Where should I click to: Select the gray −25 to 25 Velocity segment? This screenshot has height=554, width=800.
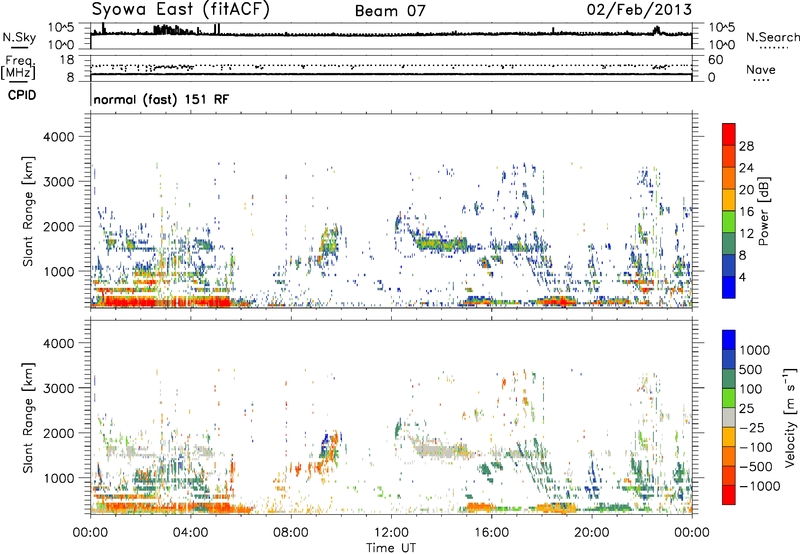[729, 417]
